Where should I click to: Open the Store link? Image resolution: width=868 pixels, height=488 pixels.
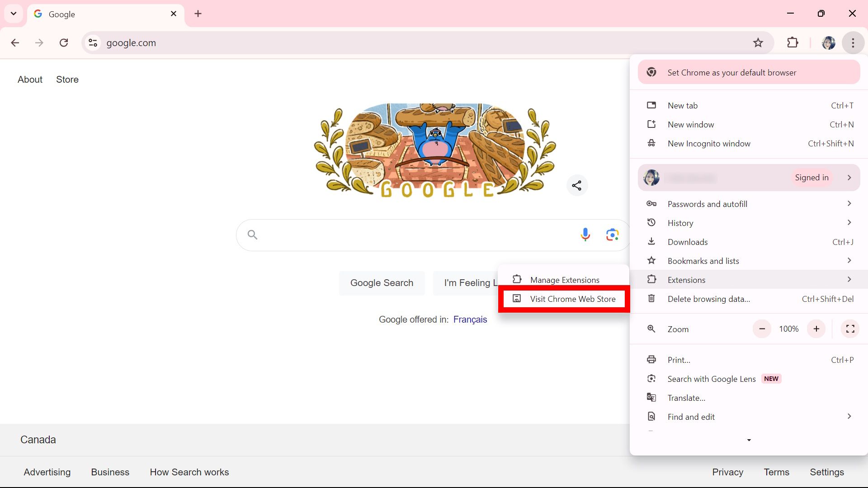pyautogui.click(x=67, y=80)
